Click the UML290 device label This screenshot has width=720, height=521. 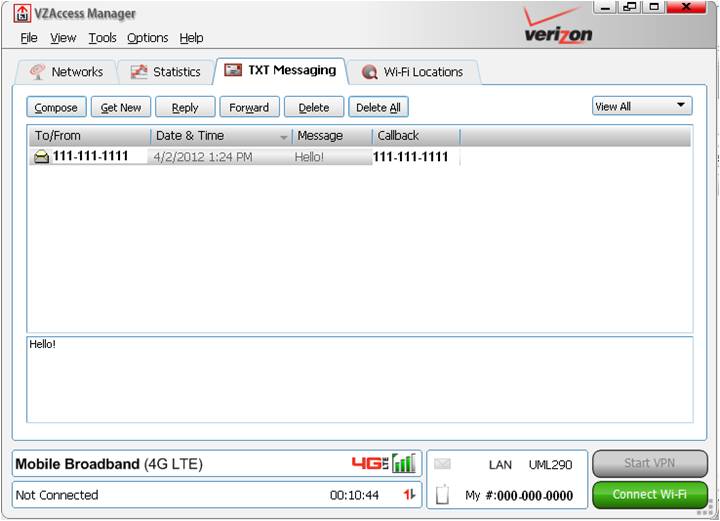click(550, 465)
